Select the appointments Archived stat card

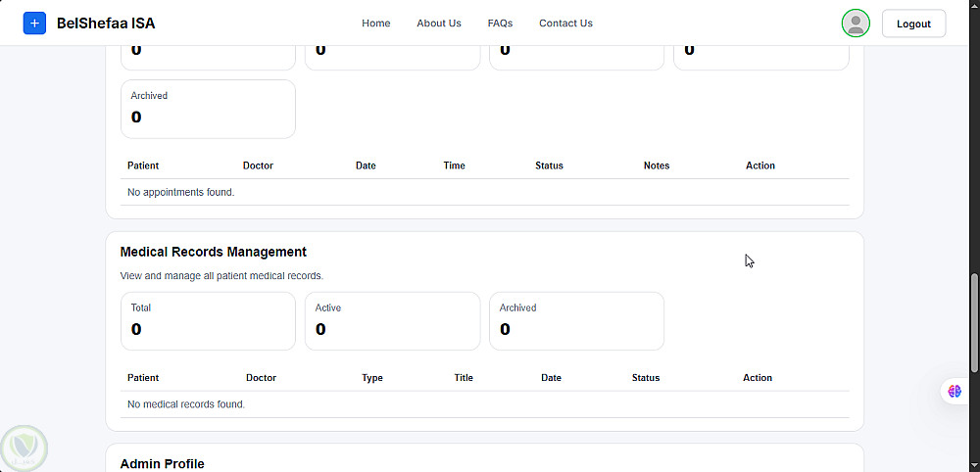208,109
